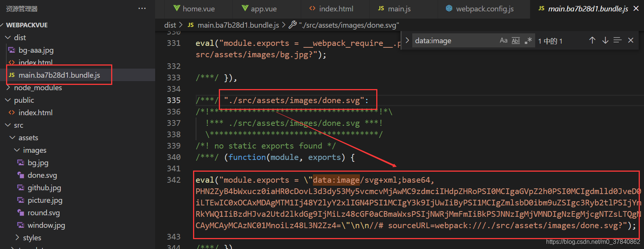Click line number 342 in gutter
The image size is (644, 249).
click(x=174, y=180)
